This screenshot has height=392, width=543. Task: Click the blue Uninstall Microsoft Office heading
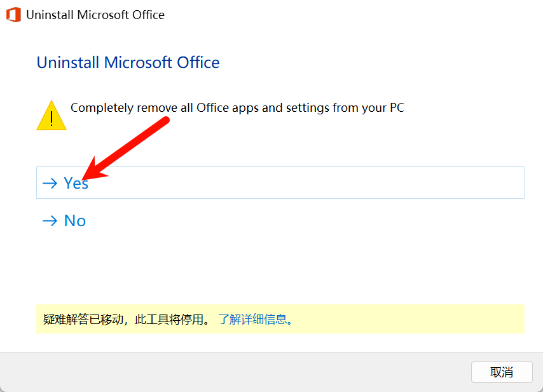click(128, 63)
